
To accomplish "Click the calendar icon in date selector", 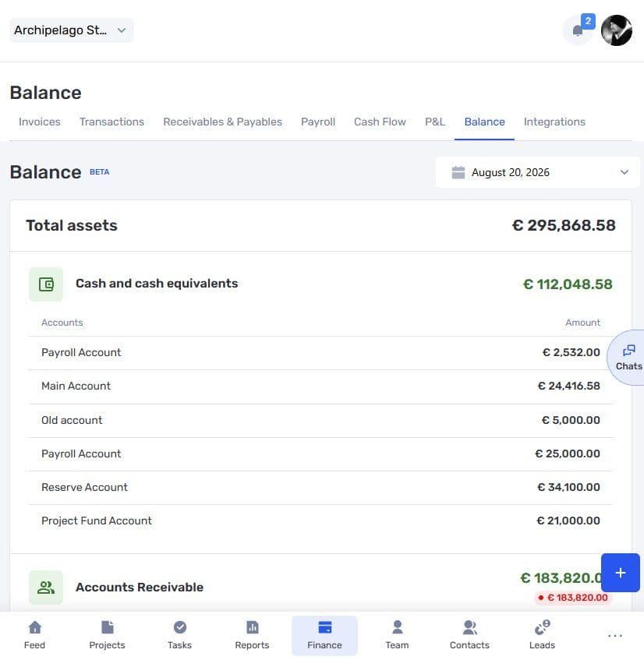I will pyautogui.click(x=458, y=172).
